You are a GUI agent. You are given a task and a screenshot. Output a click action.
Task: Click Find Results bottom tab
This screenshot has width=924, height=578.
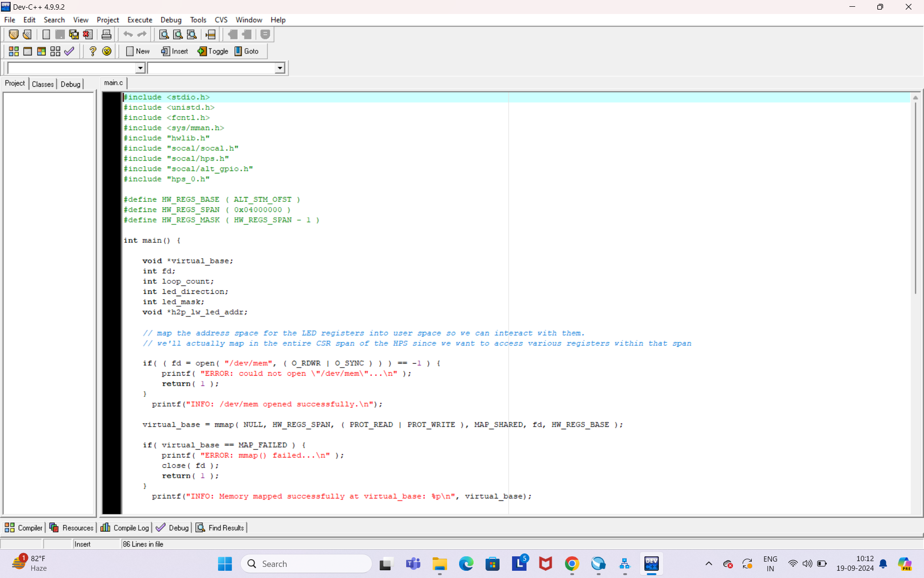220,527
